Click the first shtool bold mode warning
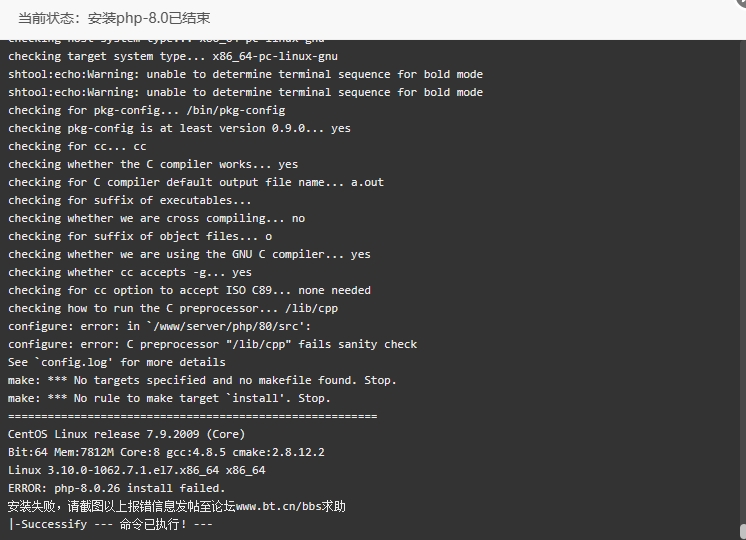Image resolution: width=746 pixels, height=540 pixels. click(245, 74)
